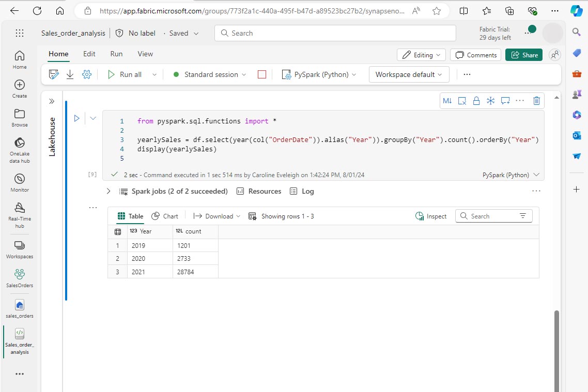Click the browser refresh button
588x392 pixels.
point(37,11)
